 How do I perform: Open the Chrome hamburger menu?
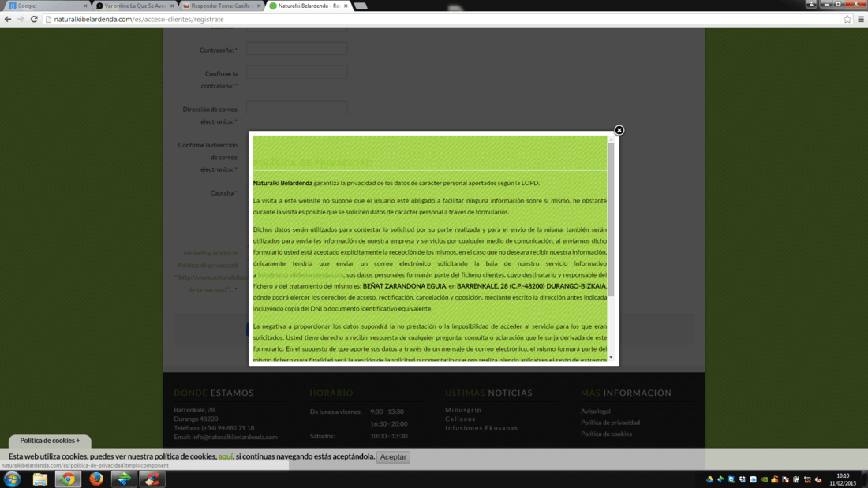tap(860, 19)
